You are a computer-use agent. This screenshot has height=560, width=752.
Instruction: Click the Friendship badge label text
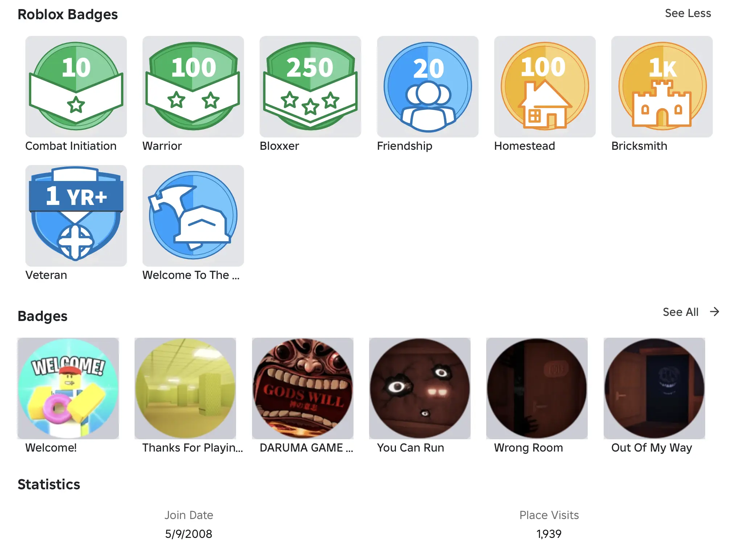[x=405, y=146]
